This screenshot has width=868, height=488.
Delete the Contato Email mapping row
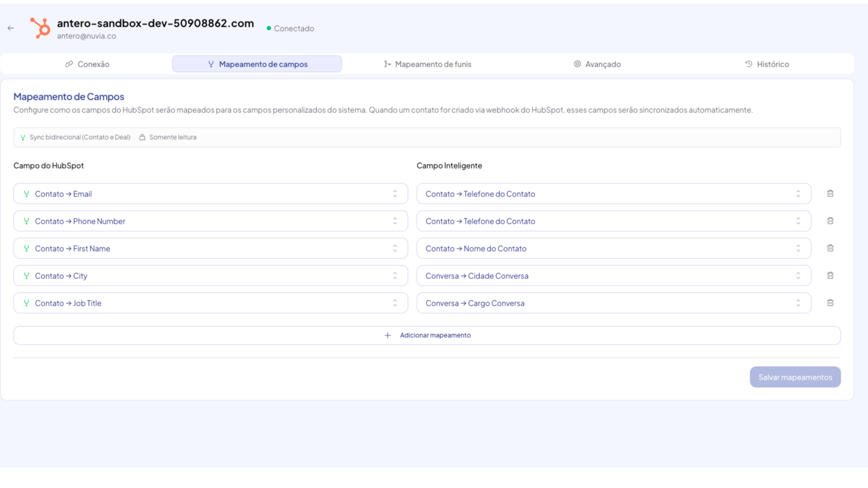pyautogui.click(x=830, y=194)
